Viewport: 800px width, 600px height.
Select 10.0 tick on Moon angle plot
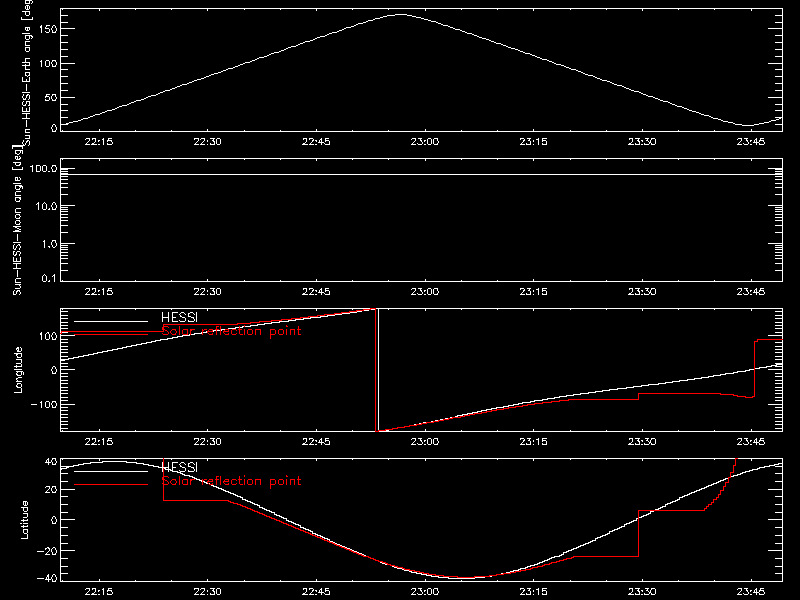(47, 207)
